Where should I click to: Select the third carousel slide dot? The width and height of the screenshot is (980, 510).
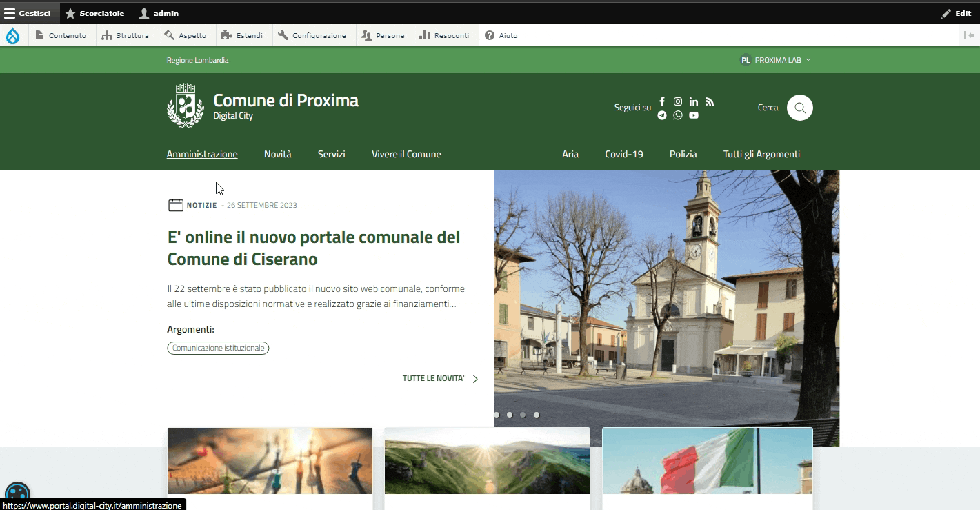point(523,415)
